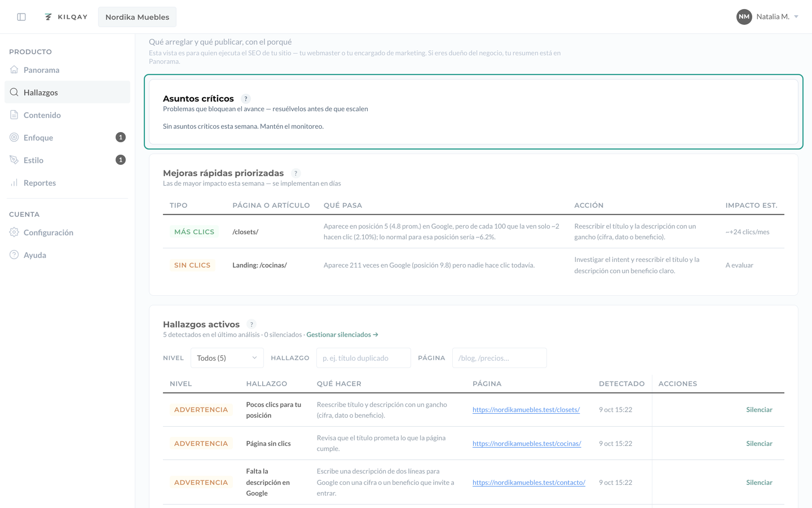This screenshot has height=508, width=812.
Task: Open the Nordika Muebles site selector
Action: point(137,17)
